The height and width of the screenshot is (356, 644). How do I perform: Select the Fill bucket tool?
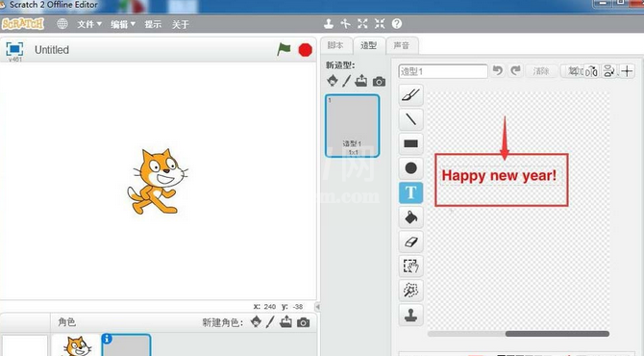tap(410, 217)
